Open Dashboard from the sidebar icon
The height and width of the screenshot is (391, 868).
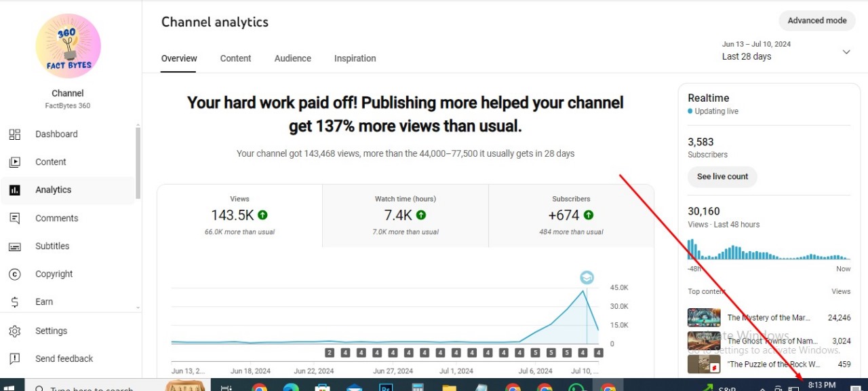click(x=14, y=134)
